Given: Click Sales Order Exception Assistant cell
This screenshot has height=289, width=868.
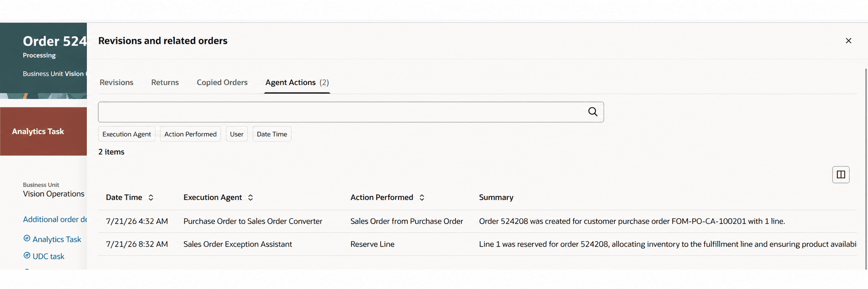Looking at the screenshot, I should coord(237,244).
